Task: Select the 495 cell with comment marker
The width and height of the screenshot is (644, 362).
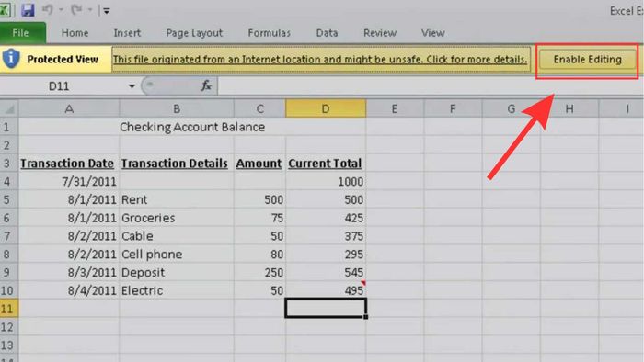Action: click(x=326, y=290)
